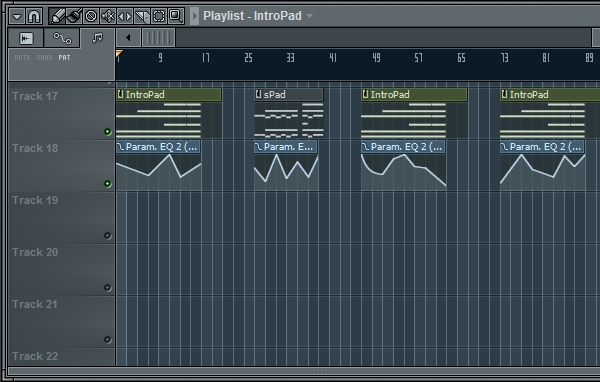Click bar 25 on the timeline ruler
This screenshot has width=600, height=382.
pos(248,58)
